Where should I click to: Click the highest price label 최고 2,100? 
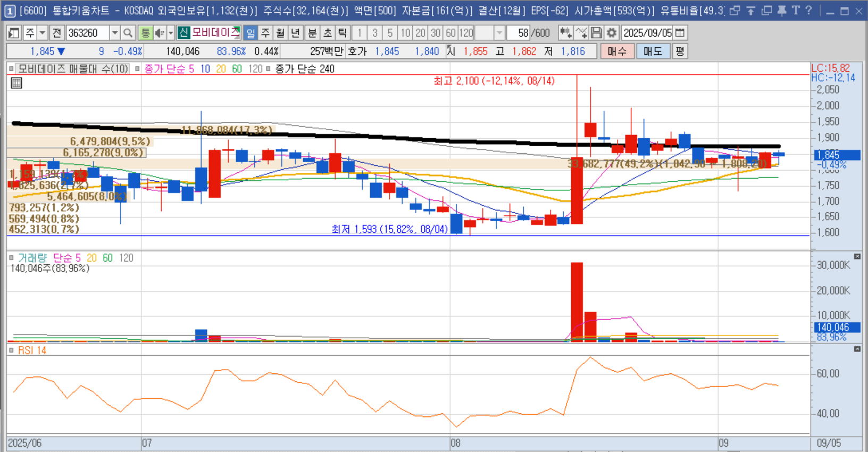pyautogui.click(x=494, y=81)
